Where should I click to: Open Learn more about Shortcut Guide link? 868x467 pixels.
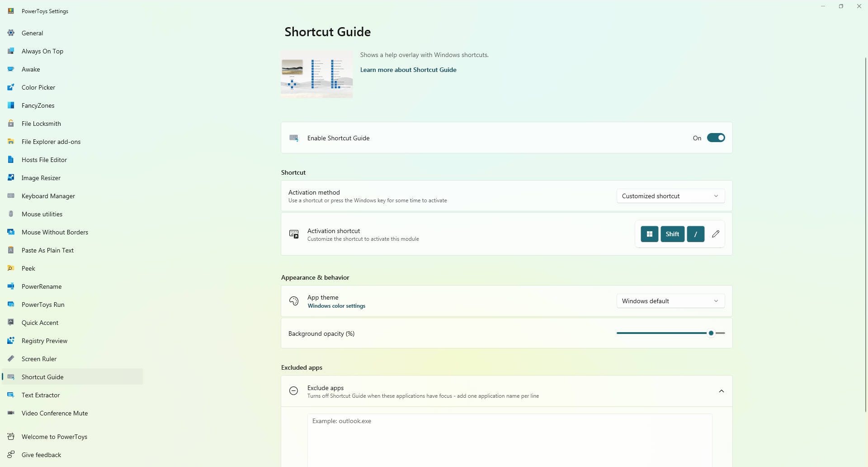click(x=408, y=70)
